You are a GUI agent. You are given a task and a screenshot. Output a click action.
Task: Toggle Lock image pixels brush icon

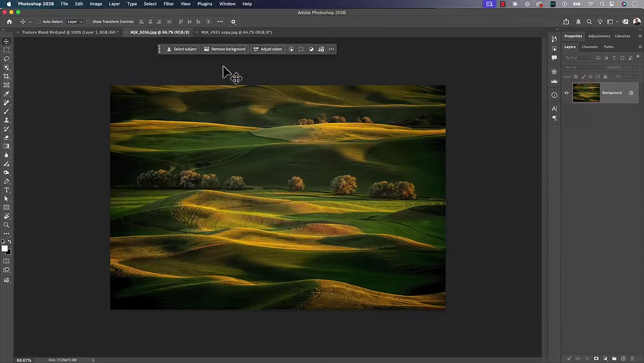tap(583, 77)
